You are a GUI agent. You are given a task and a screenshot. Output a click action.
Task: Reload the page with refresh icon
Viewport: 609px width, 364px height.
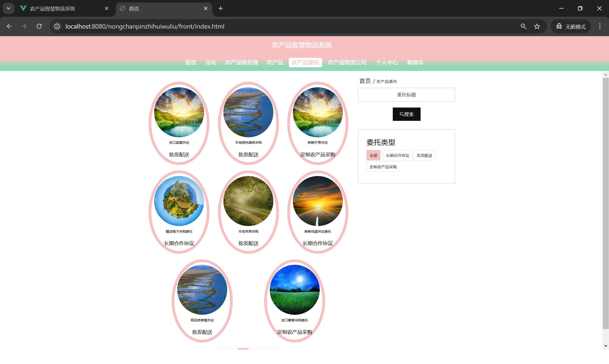click(39, 26)
